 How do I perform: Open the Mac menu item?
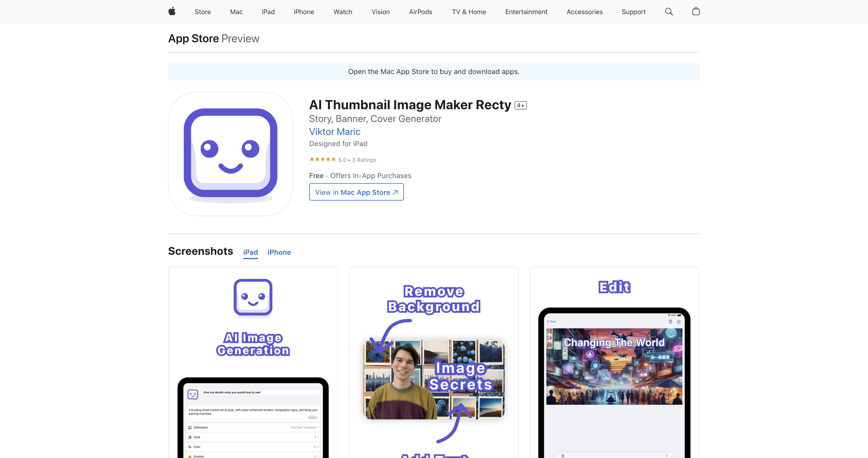(x=236, y=12)
